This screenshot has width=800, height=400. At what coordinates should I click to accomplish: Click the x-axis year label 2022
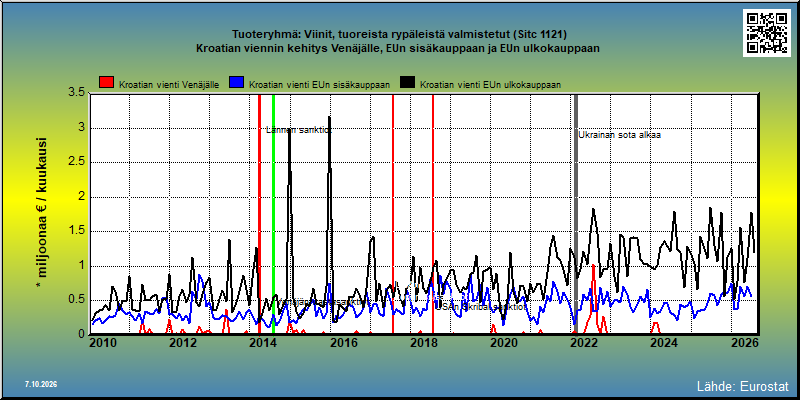(582, 343)
